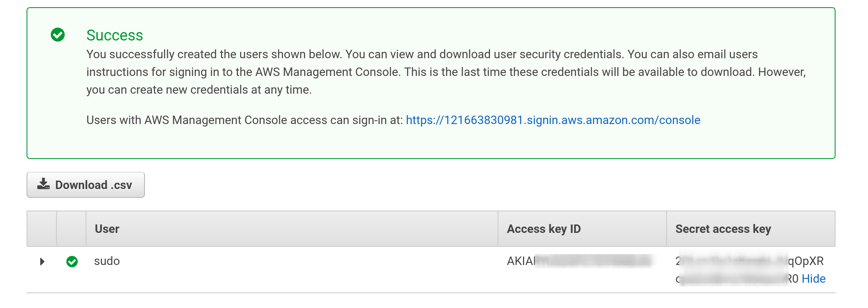Hide the secret access key

tap(813, 279)
